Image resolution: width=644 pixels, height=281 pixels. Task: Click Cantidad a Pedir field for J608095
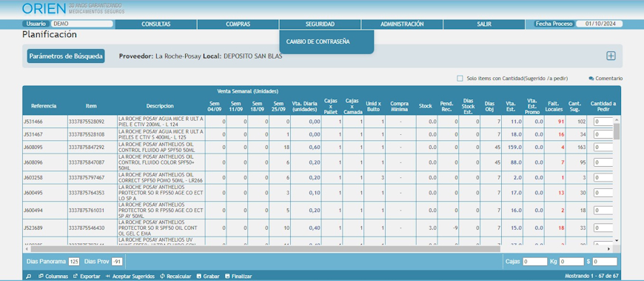[603, 148]
